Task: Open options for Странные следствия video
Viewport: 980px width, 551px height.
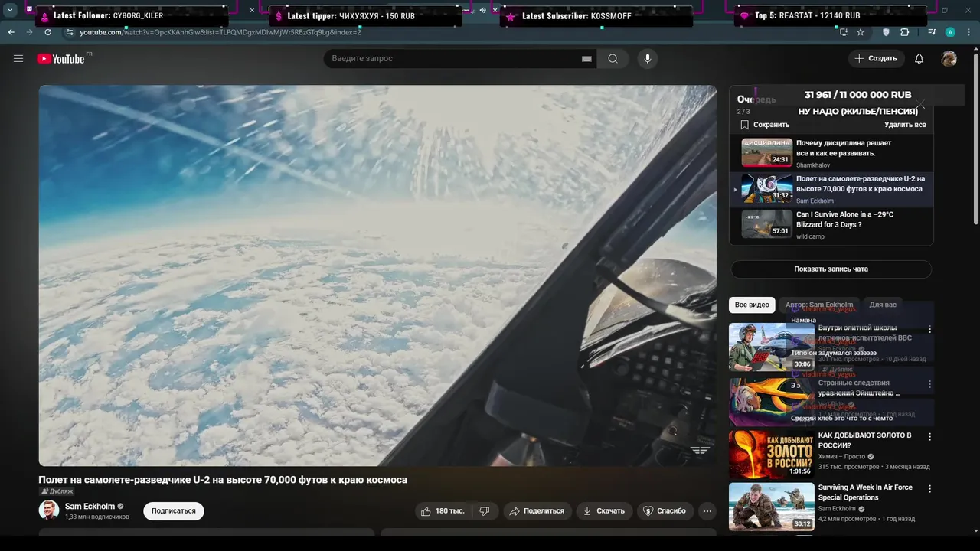Action: [x=930, y=383]
